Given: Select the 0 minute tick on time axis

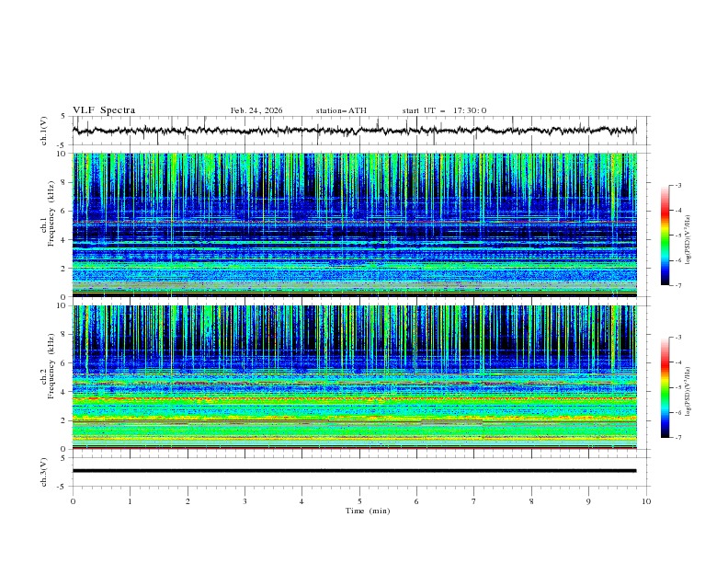Looking at the screenshot, I should (74, 501).
